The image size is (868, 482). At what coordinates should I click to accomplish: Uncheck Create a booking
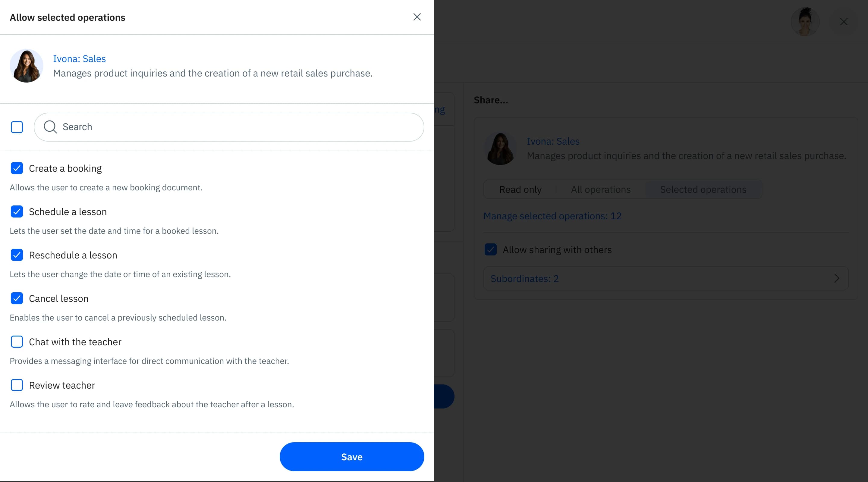pos(17,168)
